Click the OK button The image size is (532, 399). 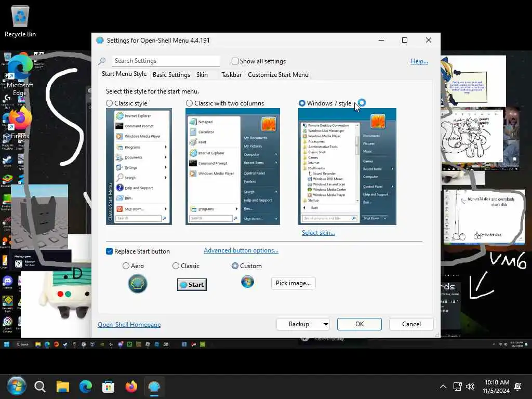(360, 324)
